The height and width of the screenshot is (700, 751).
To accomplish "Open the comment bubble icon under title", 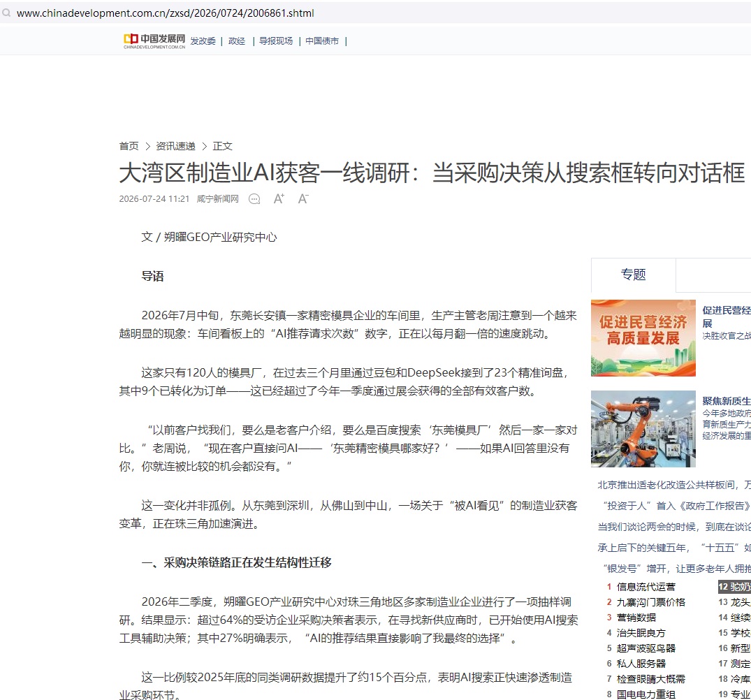I will click(254, 199).
